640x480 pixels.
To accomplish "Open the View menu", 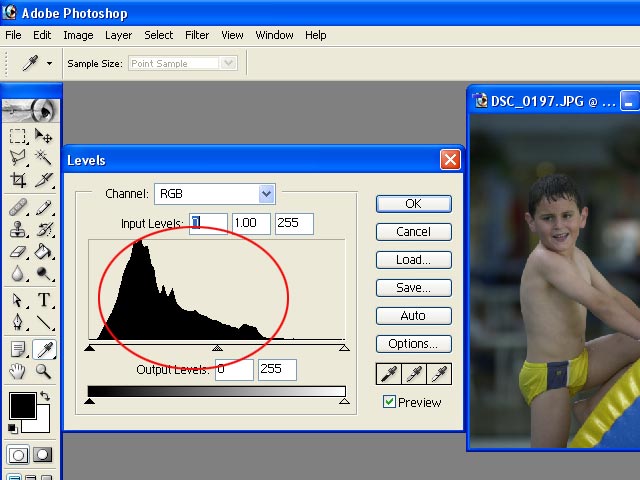I will click(x=232, y=35).
